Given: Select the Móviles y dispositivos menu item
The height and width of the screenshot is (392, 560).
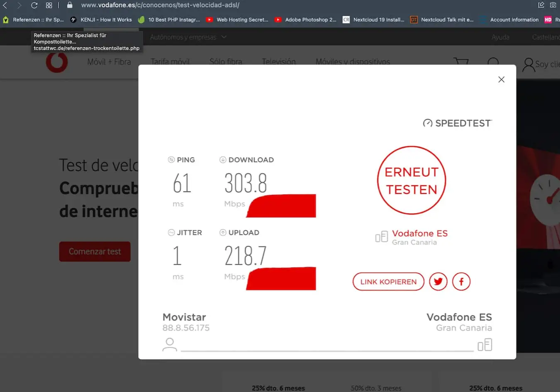Looking at the screenshot, I should (353, 62).
